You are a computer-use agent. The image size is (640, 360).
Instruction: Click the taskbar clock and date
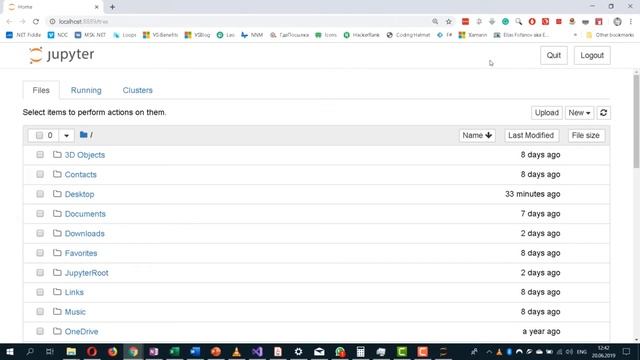click(x=603, y=351)
